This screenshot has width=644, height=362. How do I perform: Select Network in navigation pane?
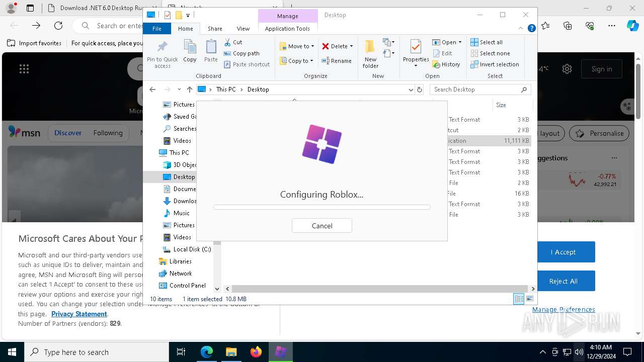point(175,274)
